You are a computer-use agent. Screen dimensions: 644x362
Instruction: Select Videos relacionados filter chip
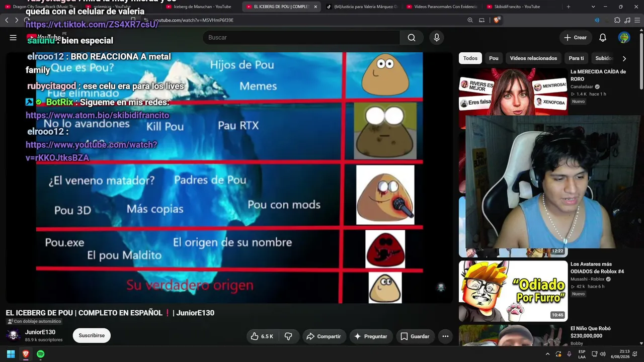(533, 58)
